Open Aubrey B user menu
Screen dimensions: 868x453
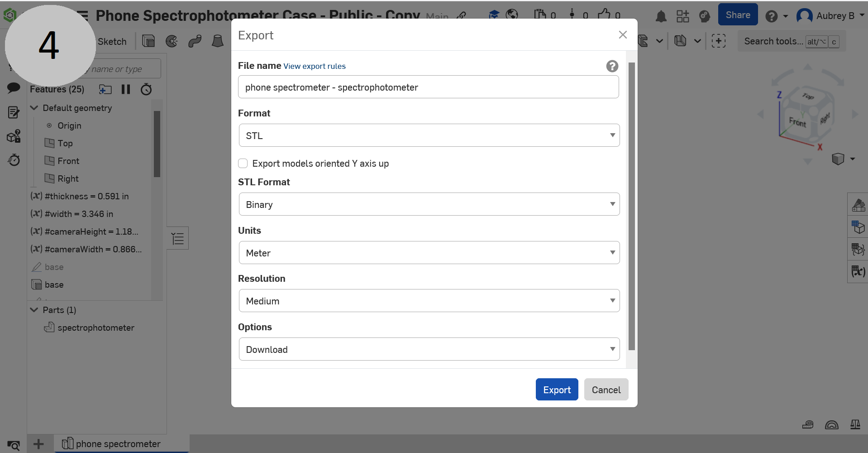[x=830, y=16]
